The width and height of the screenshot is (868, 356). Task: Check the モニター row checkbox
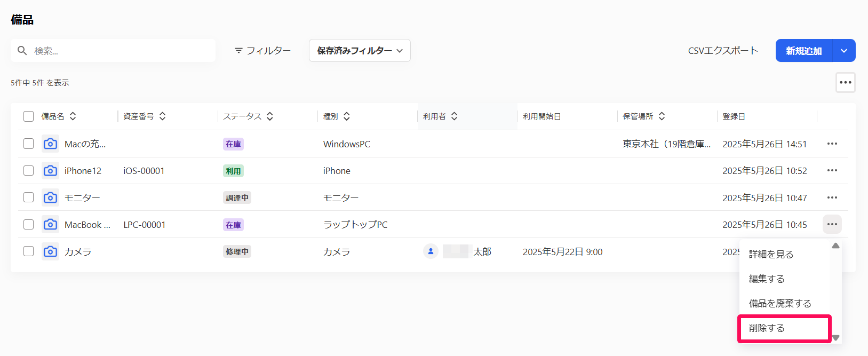tap(29, 197)
